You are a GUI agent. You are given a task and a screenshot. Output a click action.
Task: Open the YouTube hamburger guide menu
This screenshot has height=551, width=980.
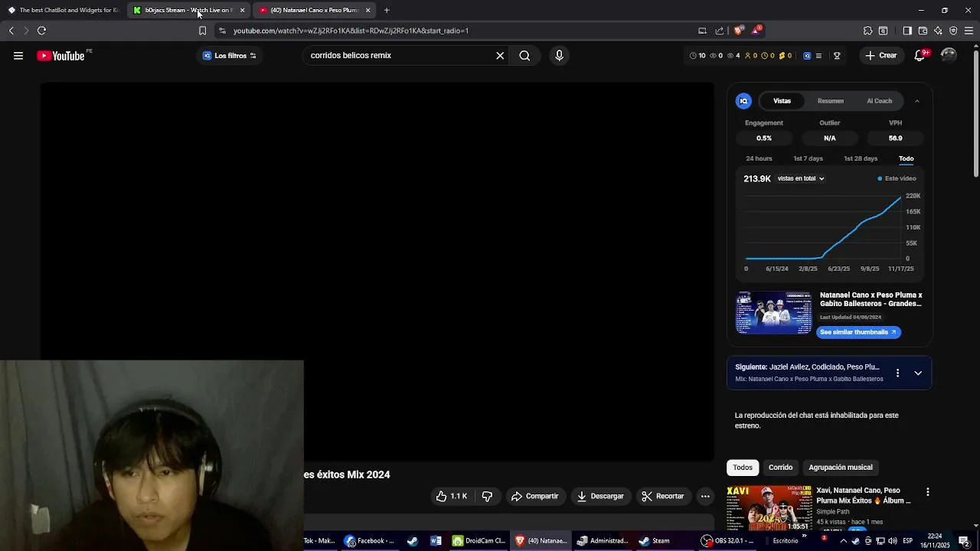(18, 56)
